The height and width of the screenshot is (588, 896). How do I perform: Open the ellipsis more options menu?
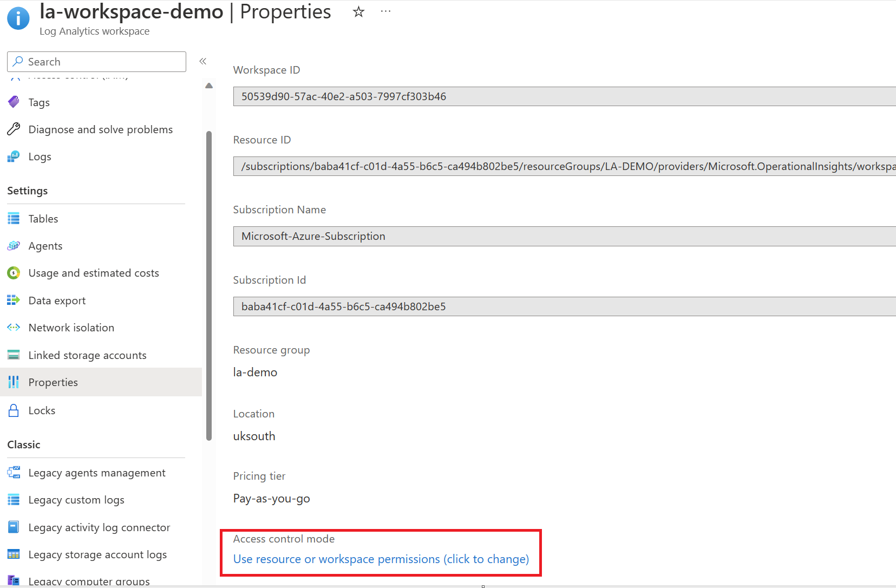(385, 11)
